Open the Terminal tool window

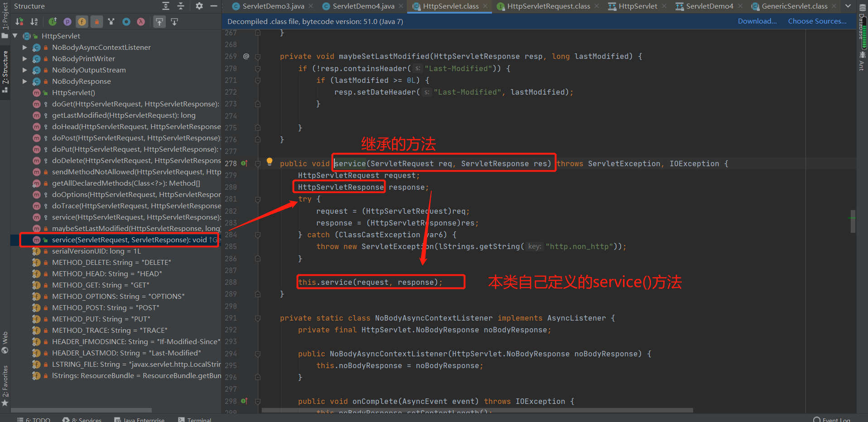(195, 419)
